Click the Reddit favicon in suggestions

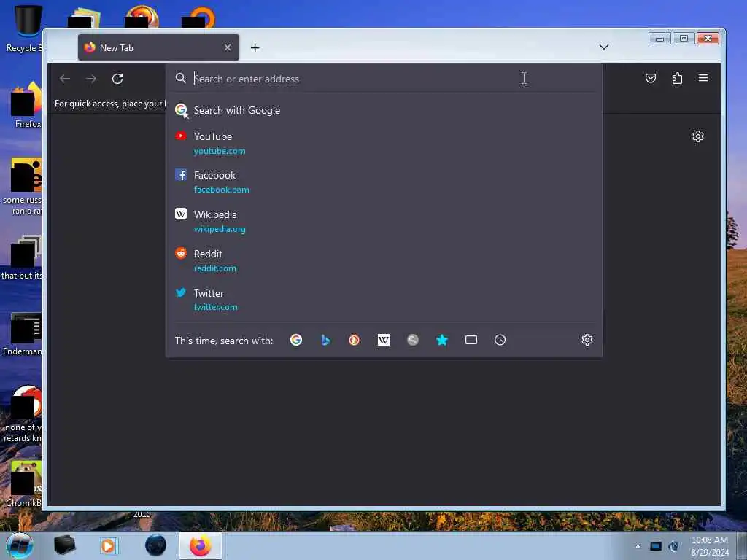click(x=181, y=253)
